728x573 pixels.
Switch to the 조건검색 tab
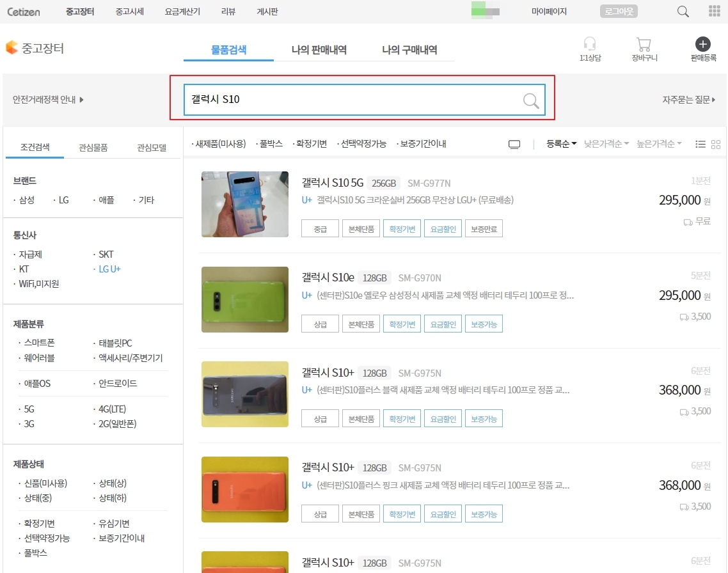point(35,147)
